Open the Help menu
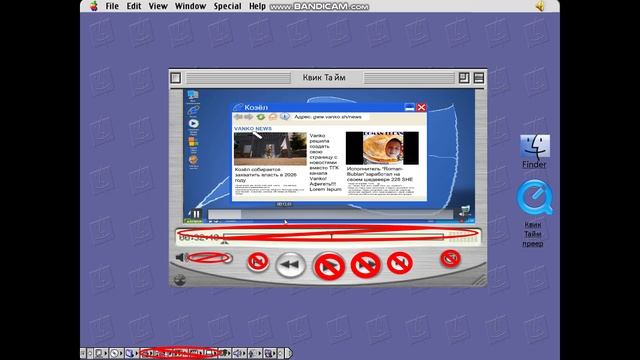The width and height of the screenshot is (640, 360). pos(257,6)
